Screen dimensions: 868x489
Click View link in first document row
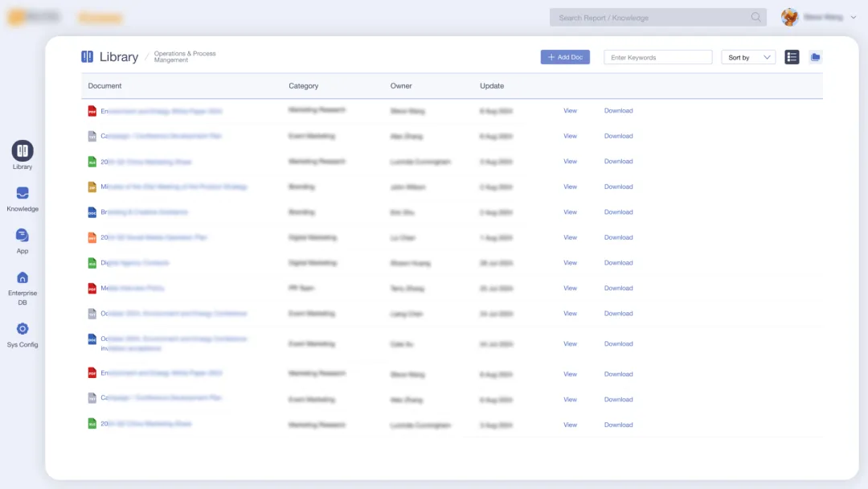click(x=570, y=111)
